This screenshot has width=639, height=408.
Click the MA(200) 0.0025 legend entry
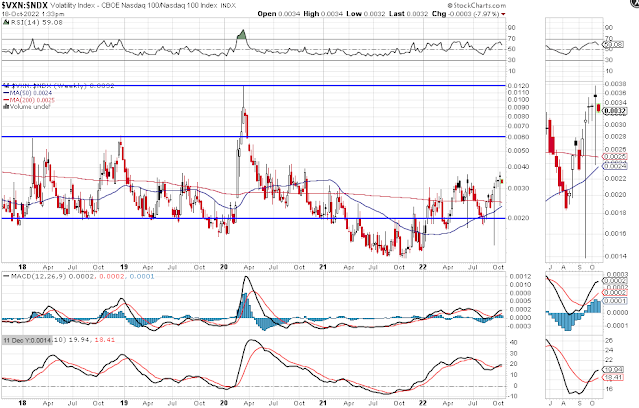pos(32,100)
